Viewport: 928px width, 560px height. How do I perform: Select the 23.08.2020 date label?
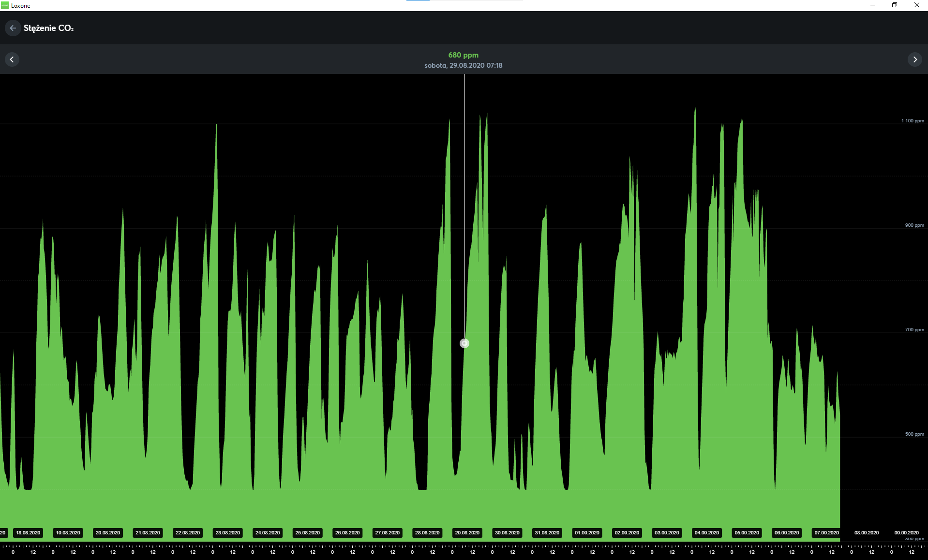(227, 533)
